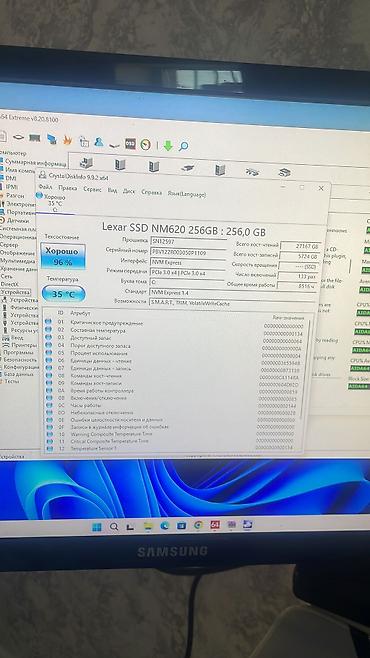Open the Справка menu in CrystalDiskInfo
Screen dimensions: 370x658
(151, 193)
